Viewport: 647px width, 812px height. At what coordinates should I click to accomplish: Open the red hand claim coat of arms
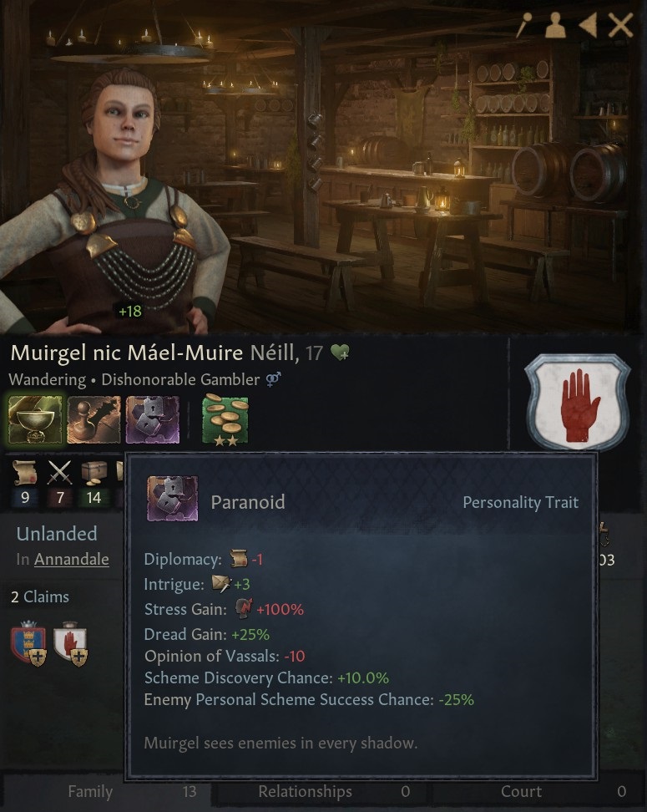coord(70,643)
